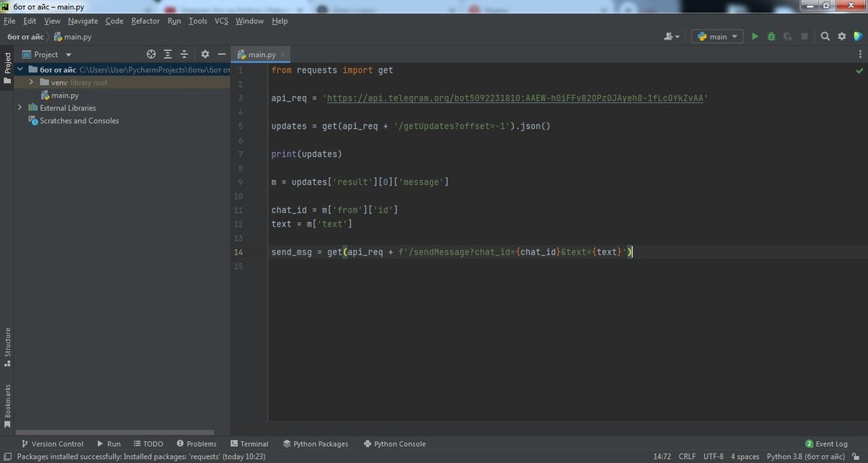Click the Expand All icon in Project panel

point(168,54)
